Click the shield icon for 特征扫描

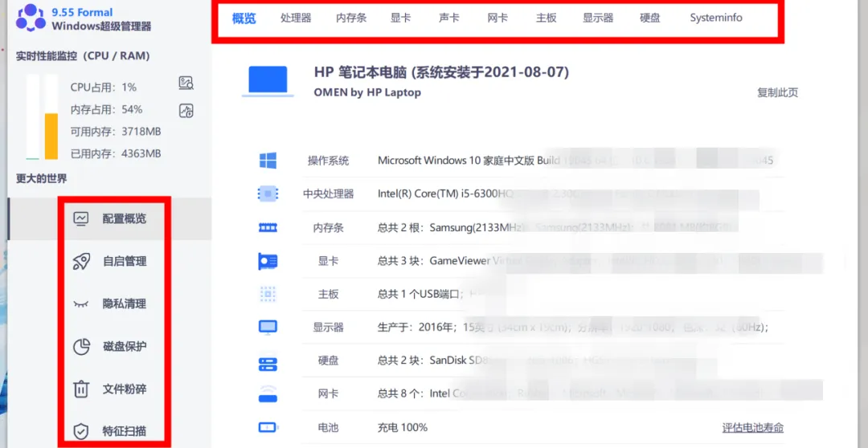81,431
